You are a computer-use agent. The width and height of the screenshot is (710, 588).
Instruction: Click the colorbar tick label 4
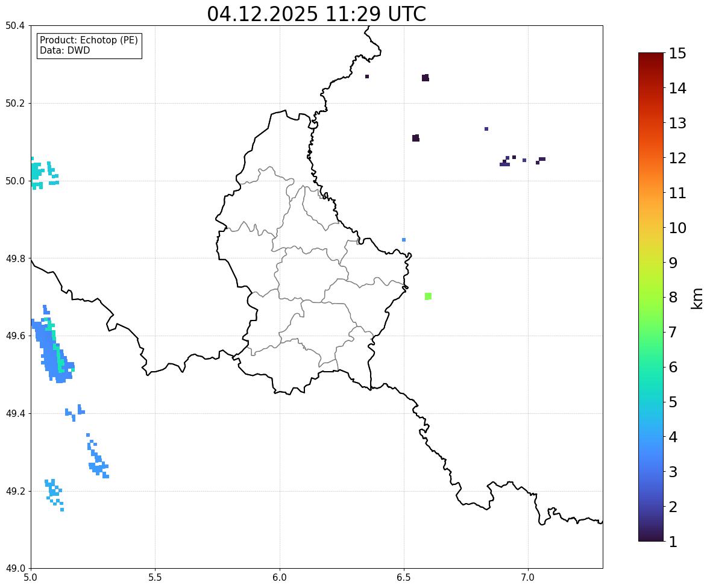[x=673, y=437]
